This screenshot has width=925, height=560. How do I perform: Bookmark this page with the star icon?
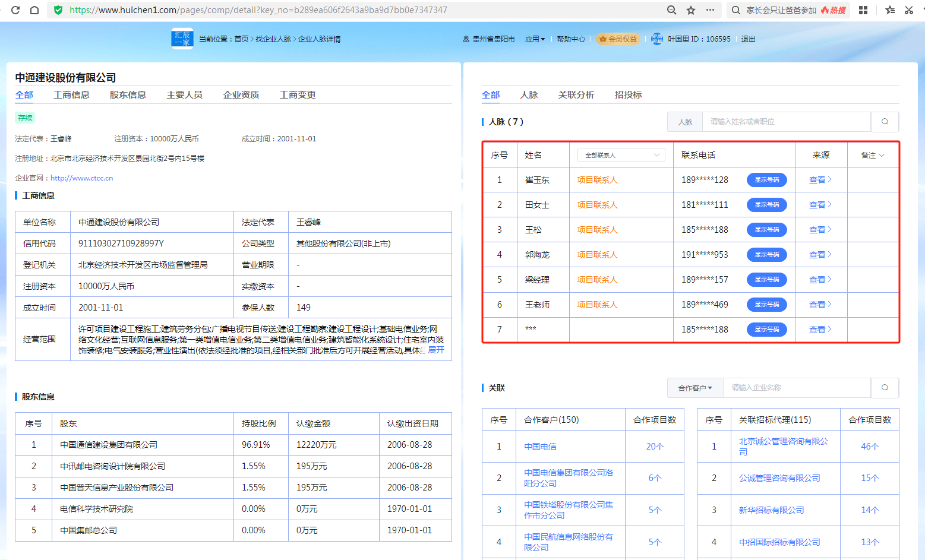691,10
